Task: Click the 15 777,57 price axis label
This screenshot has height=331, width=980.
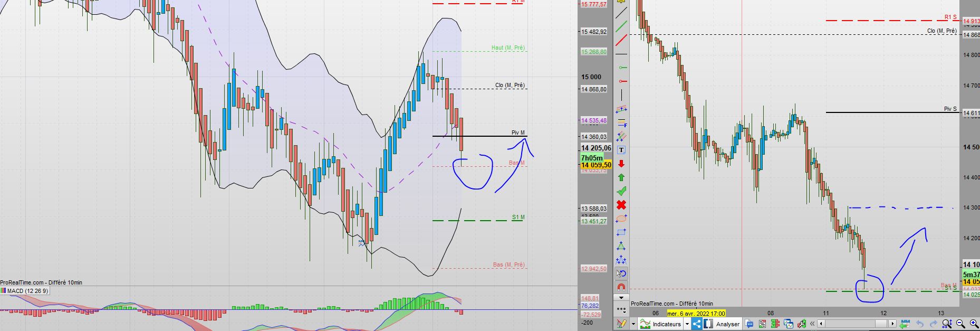Action: (594, 4)
